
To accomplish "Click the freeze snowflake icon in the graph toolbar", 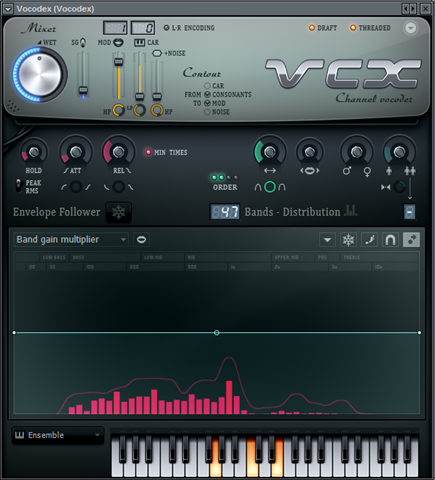I will [x=348, y=240].
